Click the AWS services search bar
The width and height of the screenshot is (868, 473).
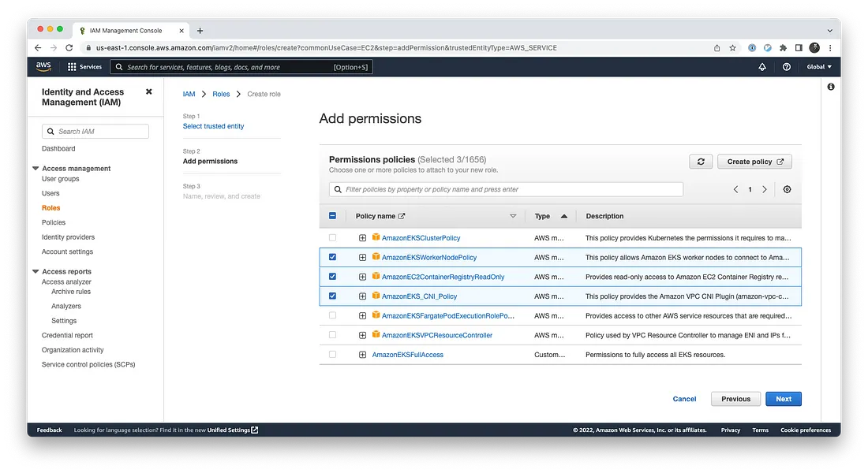[x=241, y=67]
